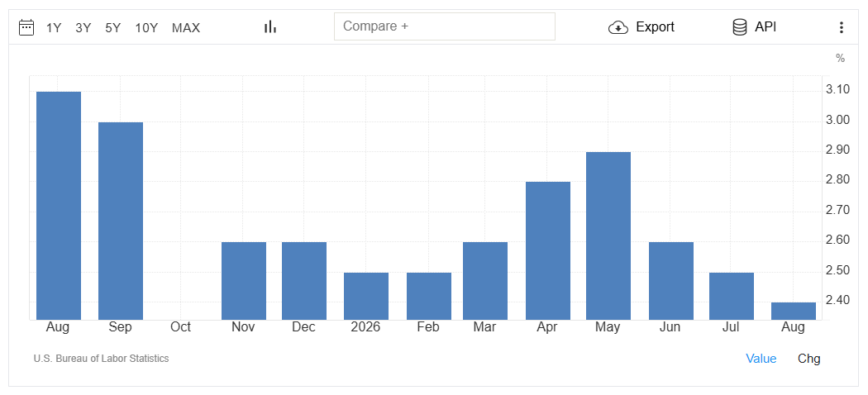Click the May x-axis label
This screenshot has width=868, height=395.
coord(608,327)
